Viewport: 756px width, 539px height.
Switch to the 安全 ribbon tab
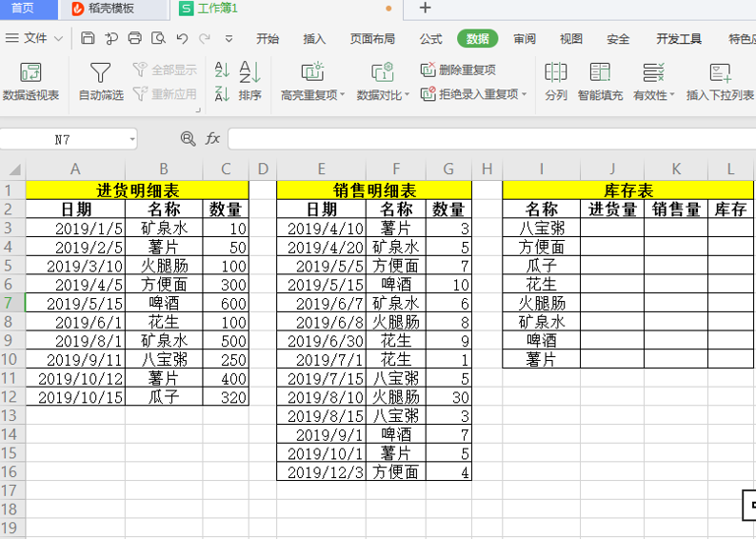618,39
